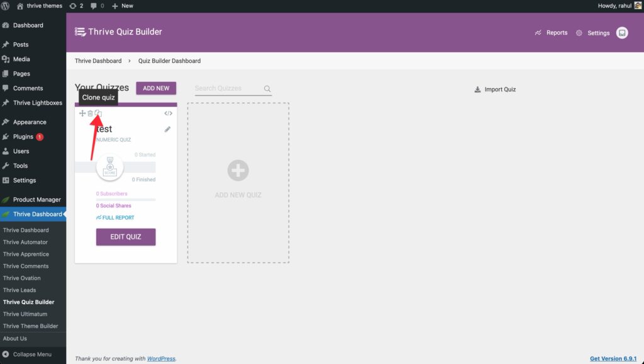Screen dimensions: 644x364
Task: Click the trash delete quiz icon
Action: click(x=90, y=113)
